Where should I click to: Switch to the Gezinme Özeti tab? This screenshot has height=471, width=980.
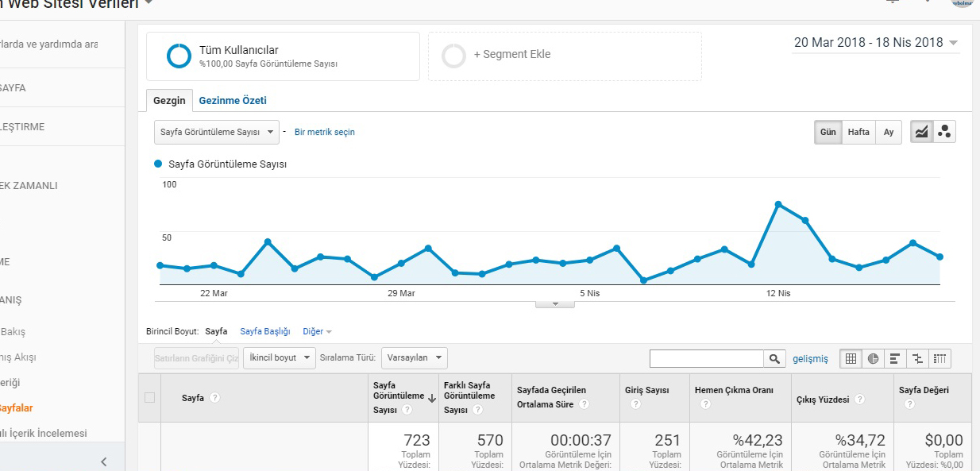click(233, 101)
